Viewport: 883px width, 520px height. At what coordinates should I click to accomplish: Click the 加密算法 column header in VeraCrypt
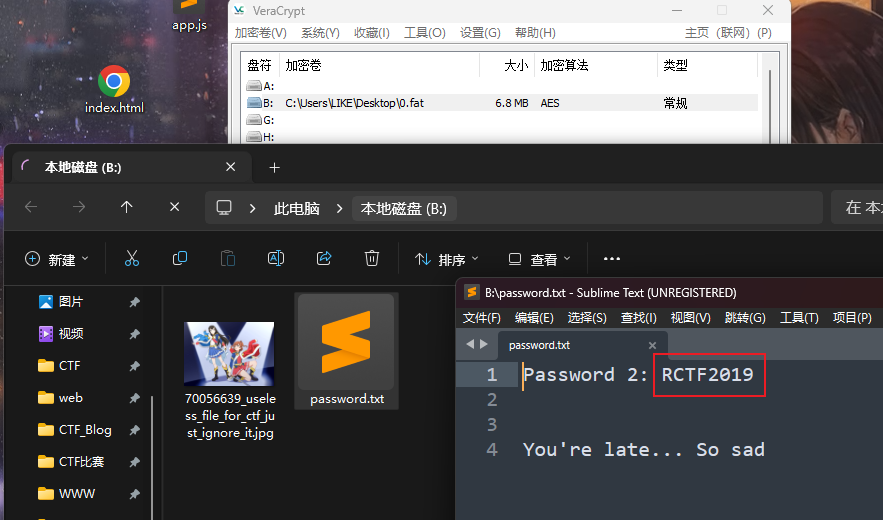pos(596,65)
